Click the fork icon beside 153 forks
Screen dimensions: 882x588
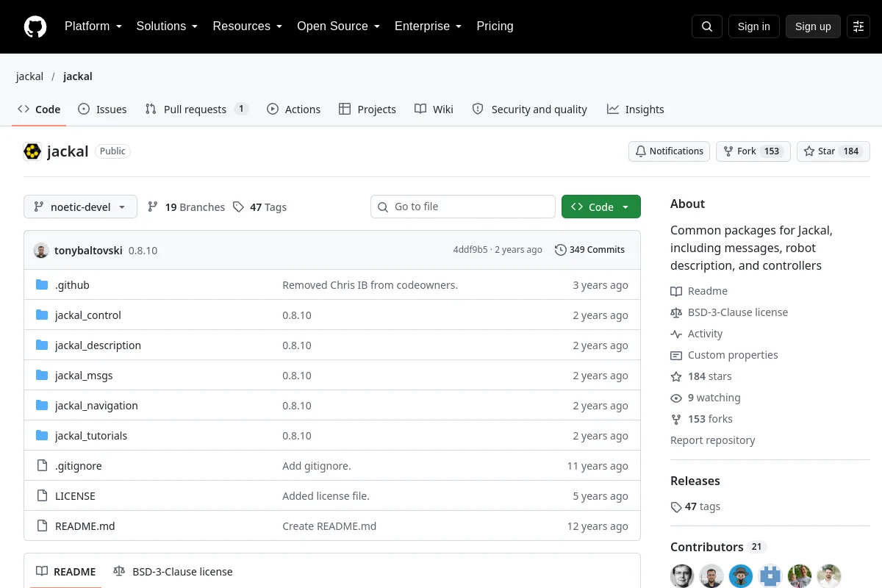[676, 419]
